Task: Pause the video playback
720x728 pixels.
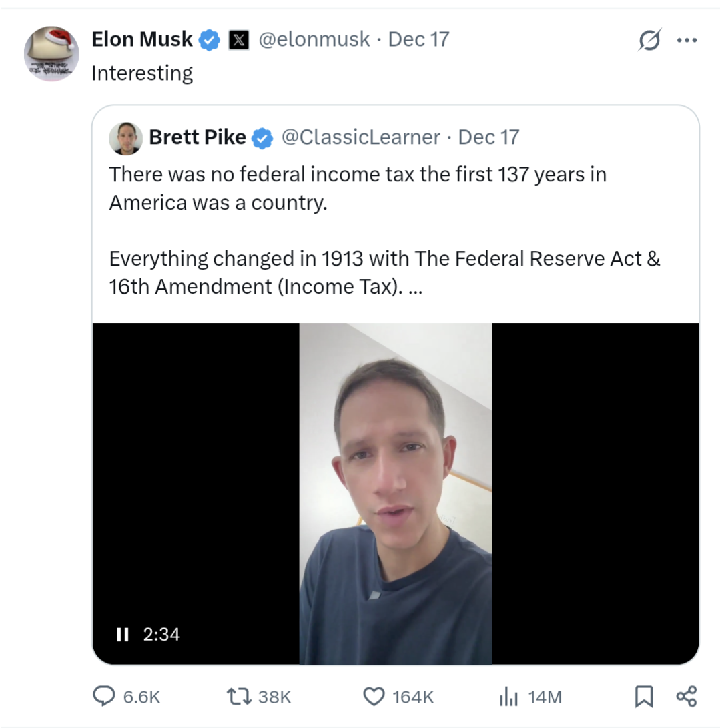Action: 122,634
